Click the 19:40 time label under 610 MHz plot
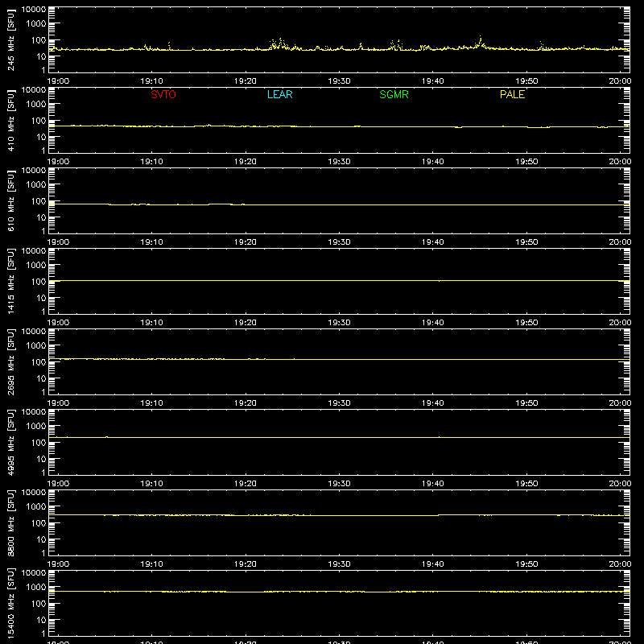The image size is (644, 644). (432, 242)
